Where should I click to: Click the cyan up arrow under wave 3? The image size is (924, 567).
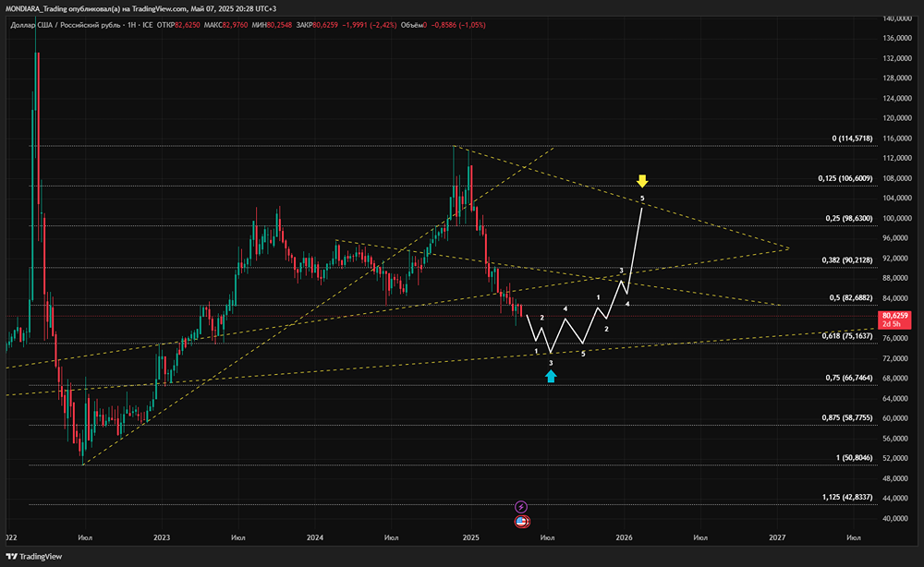pos(551,376)
